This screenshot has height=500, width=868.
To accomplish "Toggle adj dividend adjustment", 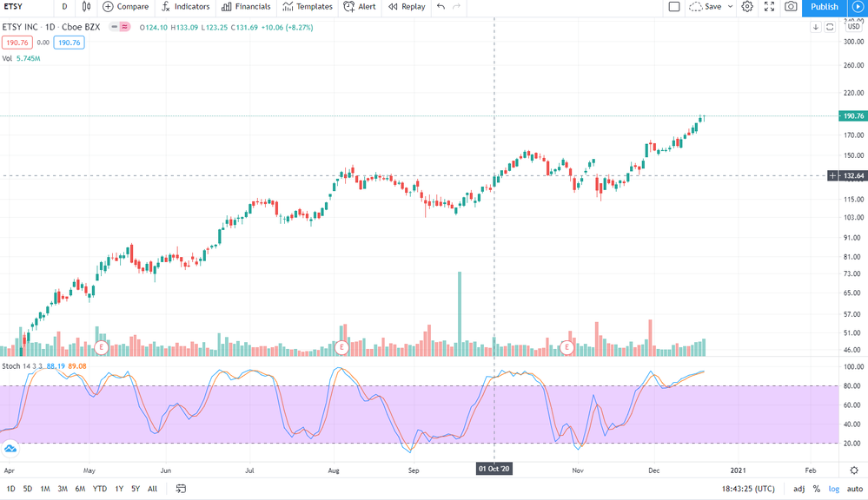I will (x=798, y=489).
